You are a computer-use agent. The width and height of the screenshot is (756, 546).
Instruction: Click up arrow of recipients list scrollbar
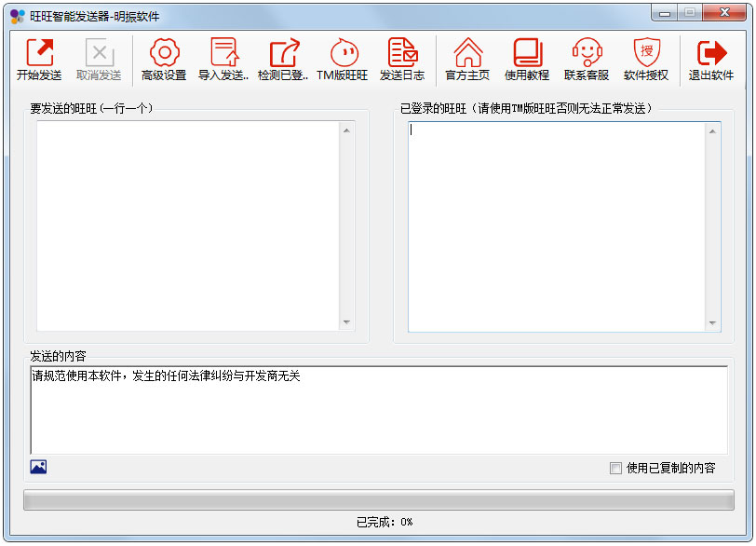(x=346, y=130)
